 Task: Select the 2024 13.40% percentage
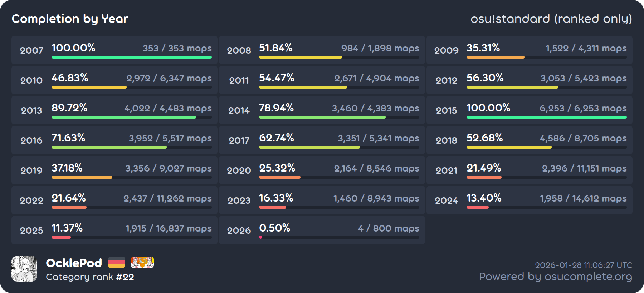click(x=484, y=198)
